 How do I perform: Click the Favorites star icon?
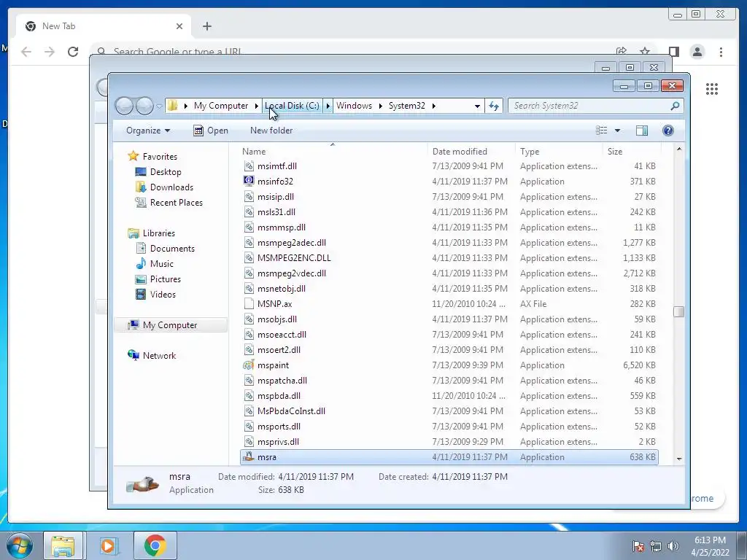[x=133, y=156]
